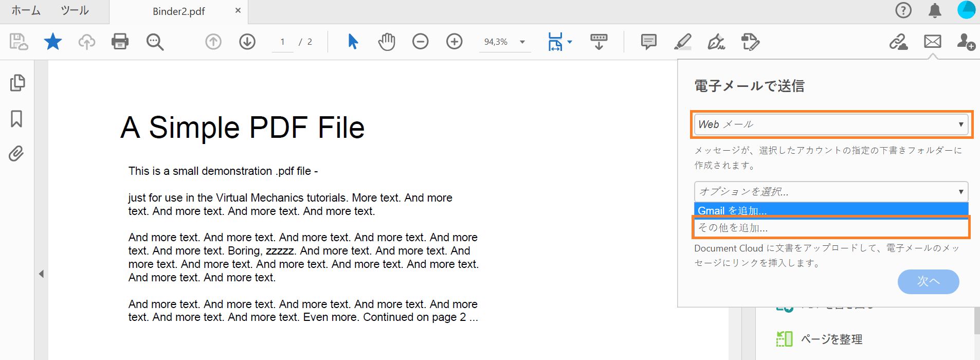980x360 pixels.
Task: Show the attachments paperclip panel
Action: 16,153
